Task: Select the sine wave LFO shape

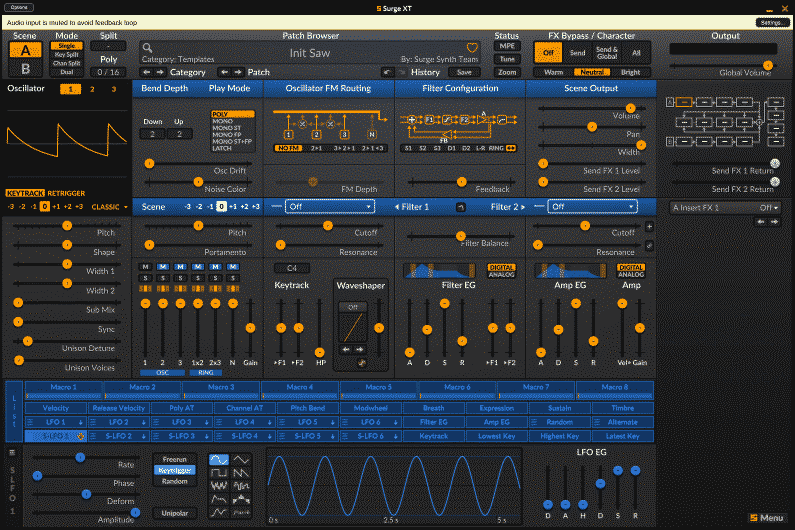Action: coord(217,459)
